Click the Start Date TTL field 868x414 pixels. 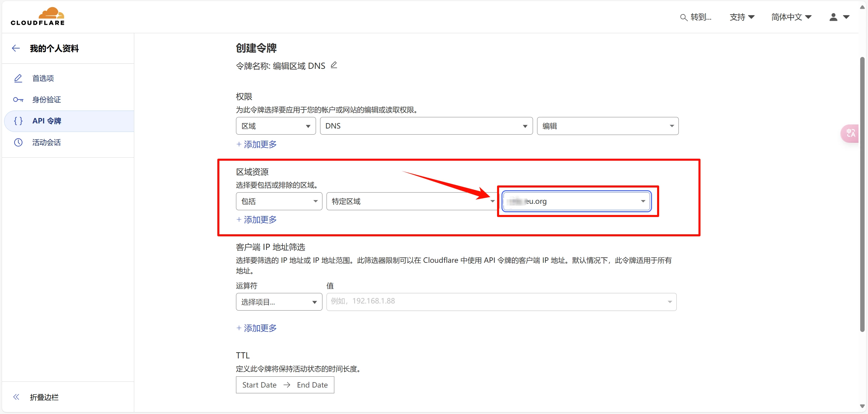[259, 385]
